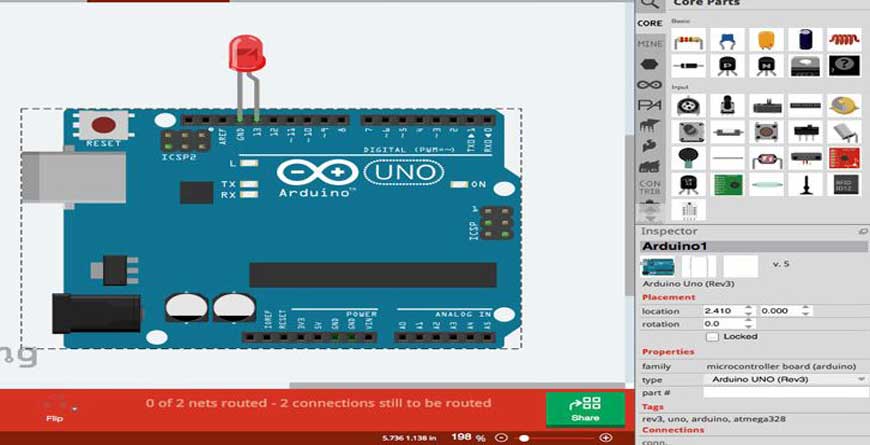Open the Arduino infinity-logo parts bin
Screen dimensions: 870x445
650,85
